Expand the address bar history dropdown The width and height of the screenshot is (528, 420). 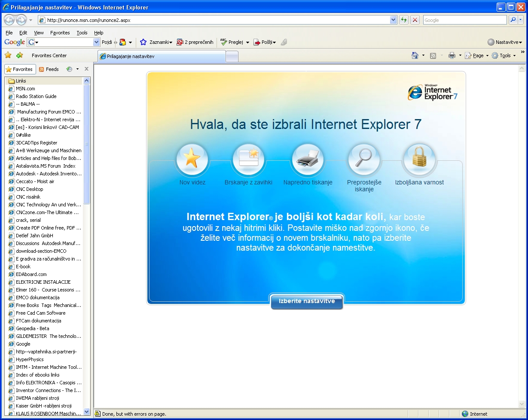tap(394, 20)
